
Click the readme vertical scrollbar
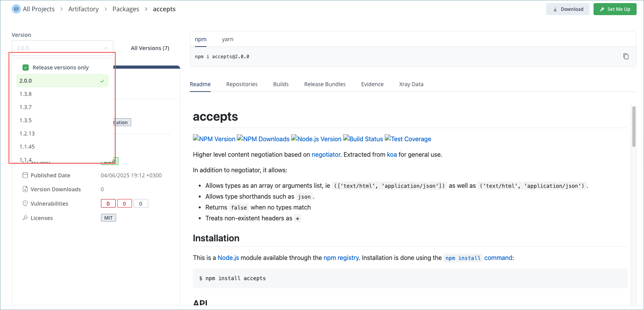pos(634,126)
